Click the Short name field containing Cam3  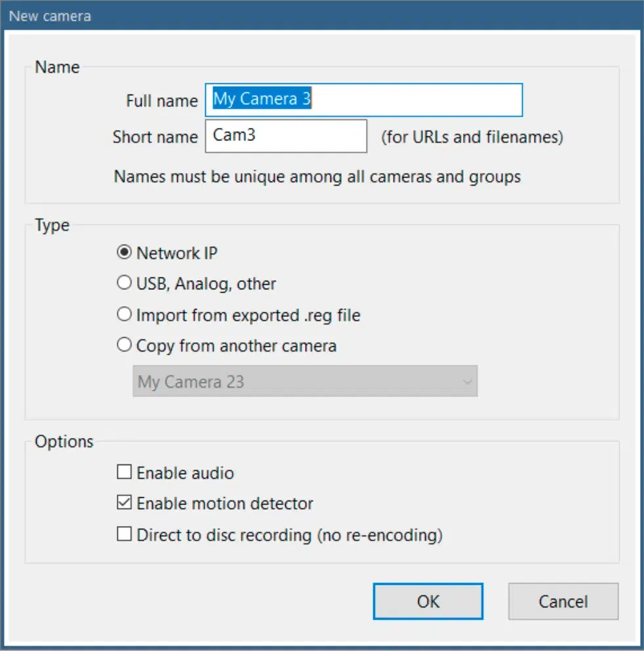(x=285, y=136)
